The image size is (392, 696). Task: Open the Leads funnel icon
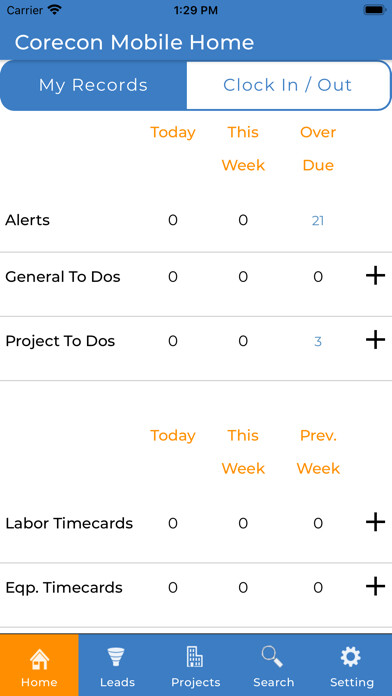(x=117, y=656)
